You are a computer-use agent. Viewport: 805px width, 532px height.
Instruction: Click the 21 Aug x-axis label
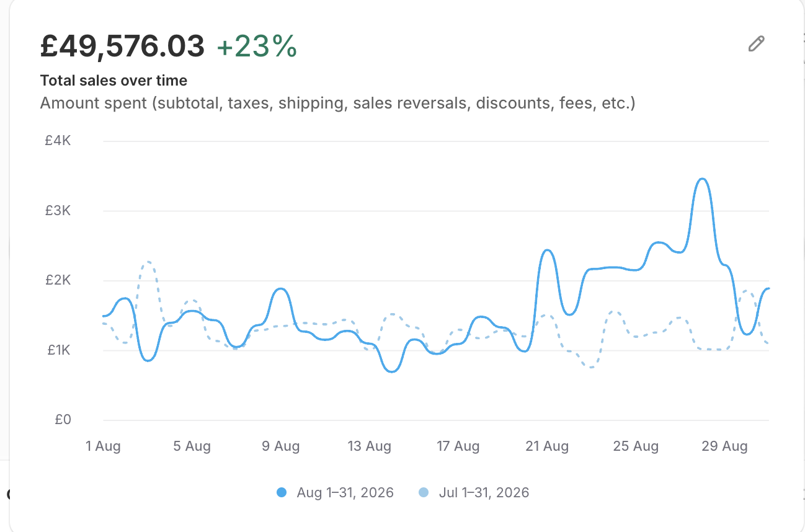click(547, 446)
